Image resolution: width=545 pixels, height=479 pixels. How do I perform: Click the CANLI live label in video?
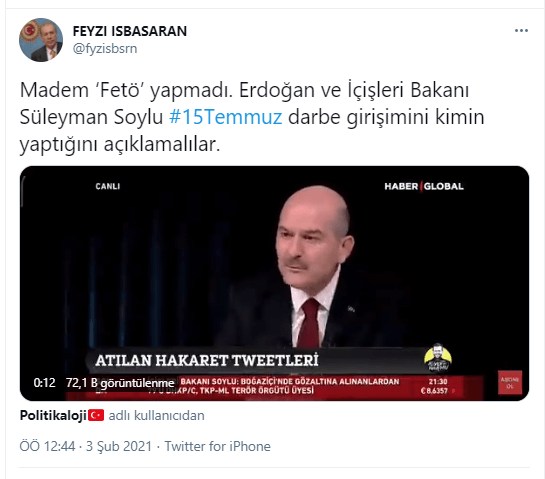pos(108,186)
